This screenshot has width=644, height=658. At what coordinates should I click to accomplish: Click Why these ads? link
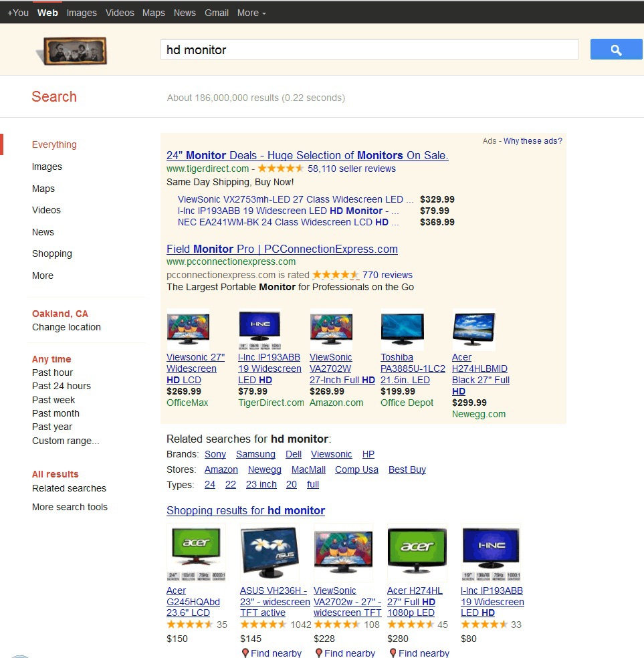533,141
